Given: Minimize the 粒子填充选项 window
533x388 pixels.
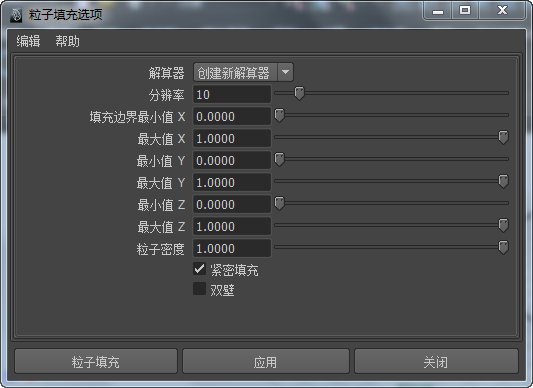Looking at the screenshot, I should 438,10.
